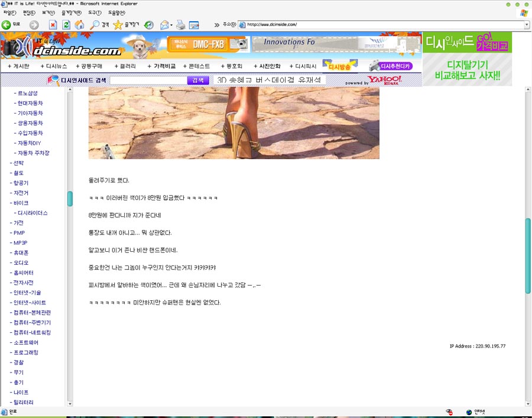This screenshot has height=418, width=532.
Task: Expand hidden toolbar items chevron
Action: 217,25
